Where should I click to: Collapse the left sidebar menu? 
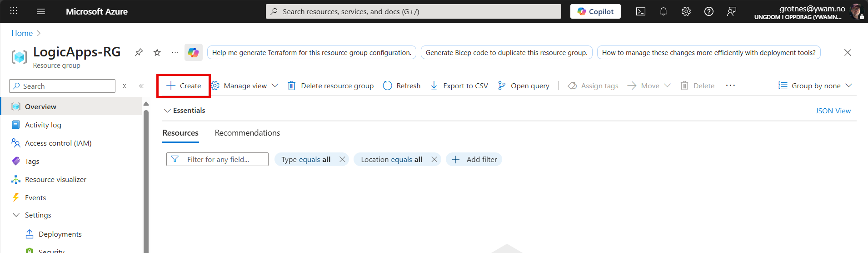click(x=141, y=86)
